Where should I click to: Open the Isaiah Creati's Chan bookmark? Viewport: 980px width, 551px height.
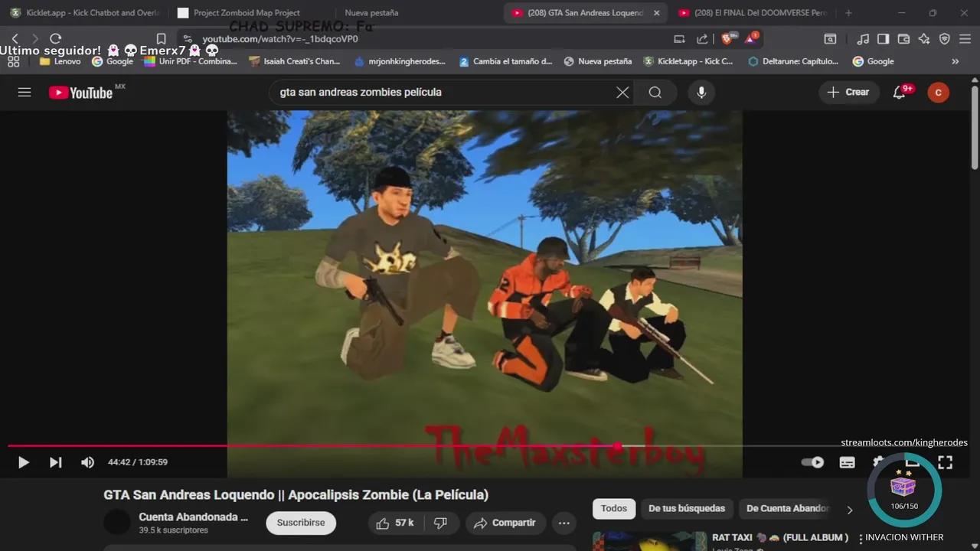coord(295,61)
